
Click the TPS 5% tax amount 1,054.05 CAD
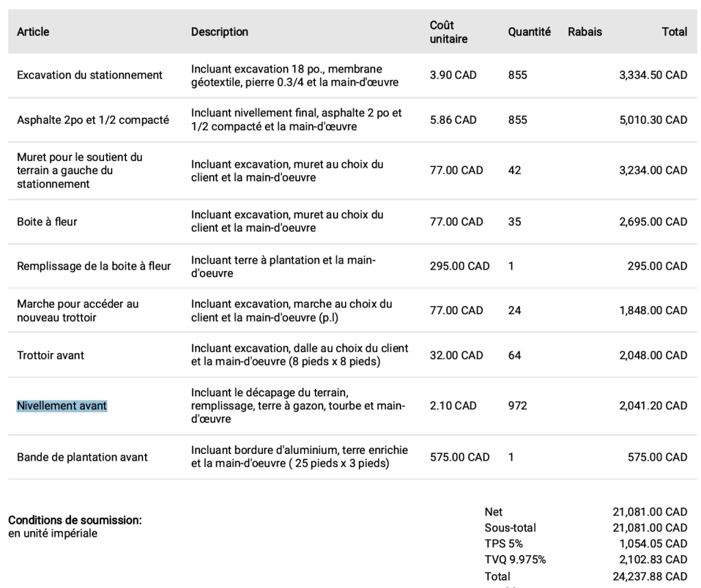(653, 544)
